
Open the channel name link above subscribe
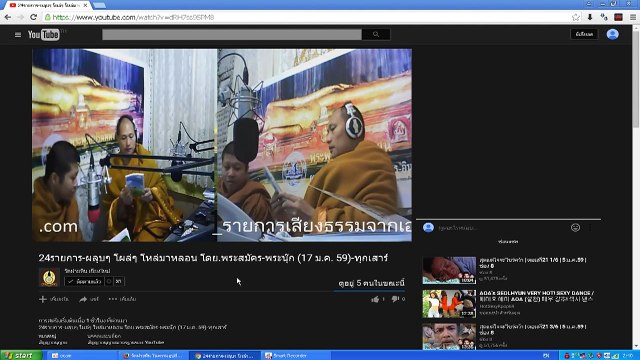click(87, 271)
